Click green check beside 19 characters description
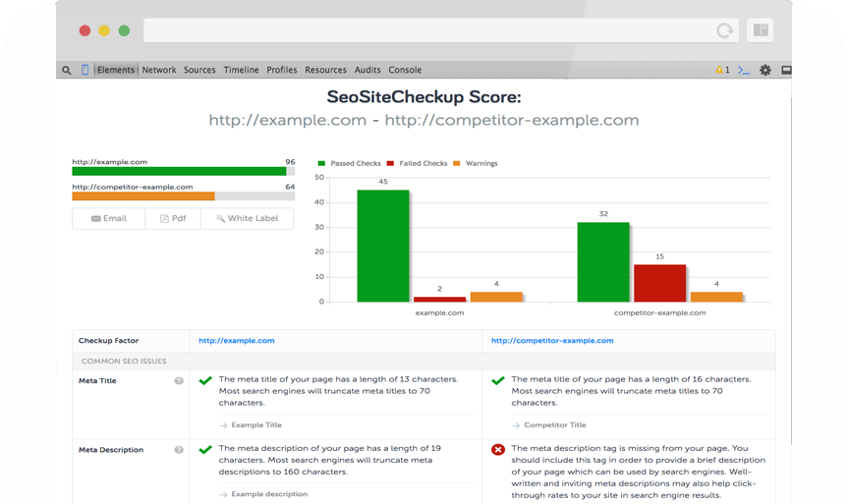848x504 pixels. pyautogui.click(x=205, y=450)
